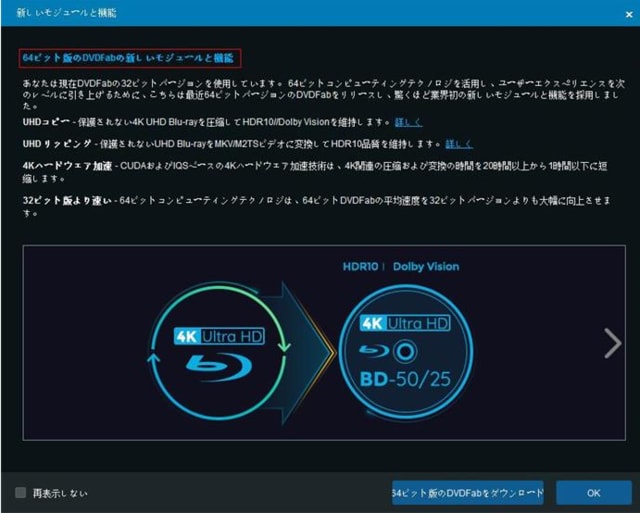The height and width of the screenshot is (513, 640).
Task: Close the 新しいモジュールと機能 dialog
Action: (629, 14)
